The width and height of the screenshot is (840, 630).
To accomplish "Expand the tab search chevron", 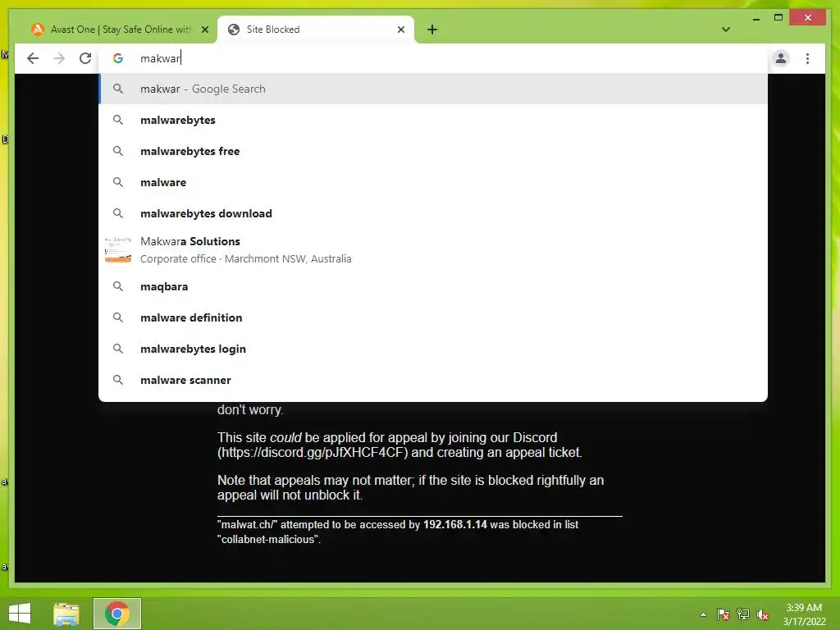I will click(x=726, y=30).
